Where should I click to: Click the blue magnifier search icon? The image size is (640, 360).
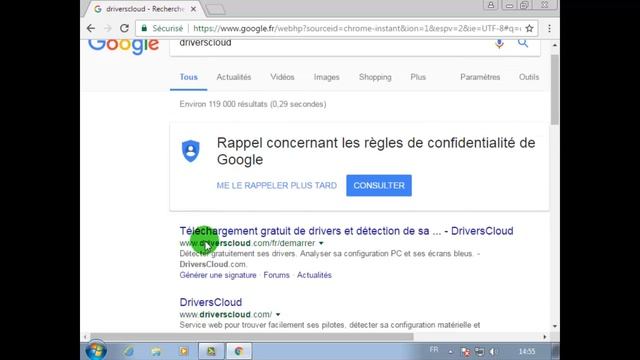coord(523,43)
